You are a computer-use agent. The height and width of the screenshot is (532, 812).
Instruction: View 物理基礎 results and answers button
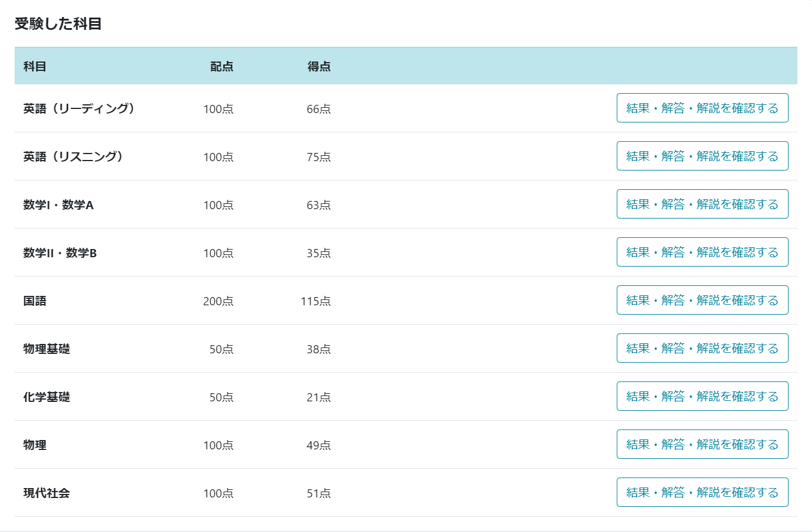click(702, 348)
